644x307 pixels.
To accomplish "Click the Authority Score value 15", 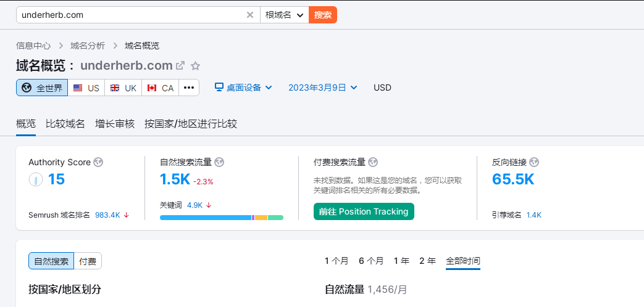I will pos(56,179).
